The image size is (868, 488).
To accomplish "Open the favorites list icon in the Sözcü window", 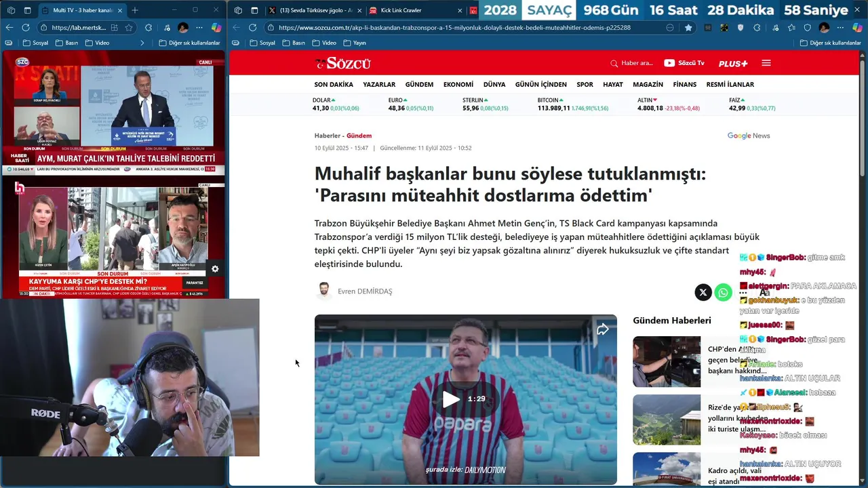I will [x=791, y=28].
